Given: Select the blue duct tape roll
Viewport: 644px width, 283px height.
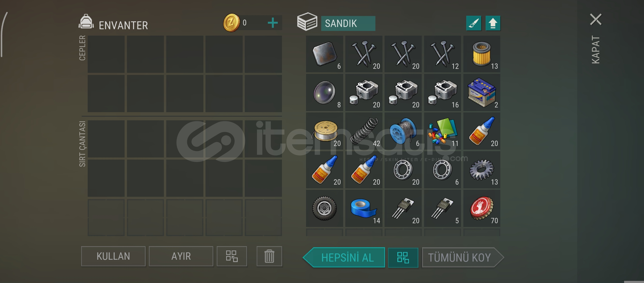Looking at the screenshot, I should [364, 208].
